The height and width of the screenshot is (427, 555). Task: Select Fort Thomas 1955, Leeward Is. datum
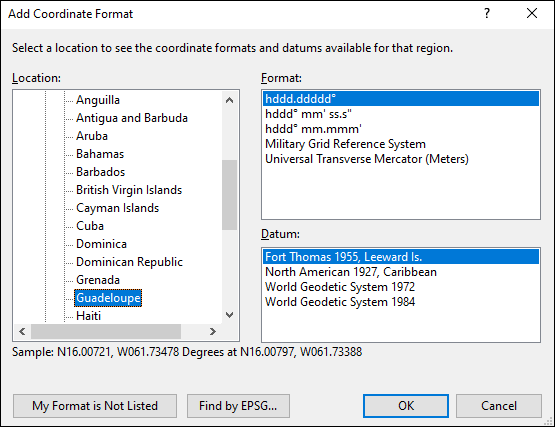pos(401,257)
